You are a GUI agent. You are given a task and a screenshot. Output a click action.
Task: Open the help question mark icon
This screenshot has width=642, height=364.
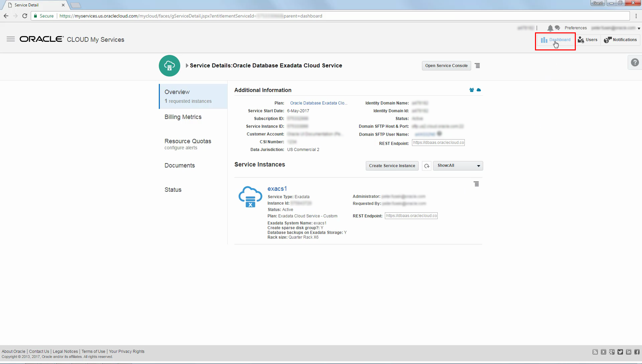click(635, 62)
